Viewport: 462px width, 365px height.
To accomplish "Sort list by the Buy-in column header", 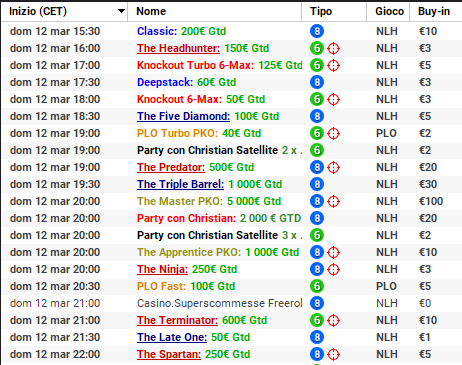I will [x=435, y=11].
